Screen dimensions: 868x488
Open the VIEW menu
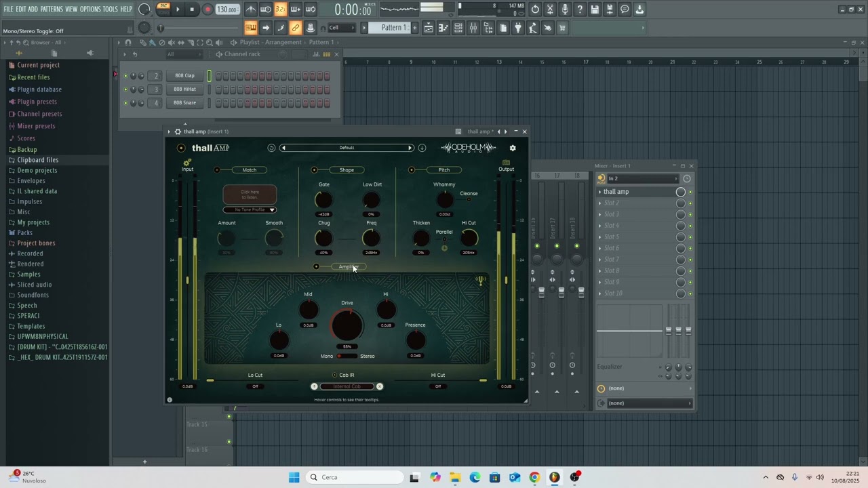[71, 9]
